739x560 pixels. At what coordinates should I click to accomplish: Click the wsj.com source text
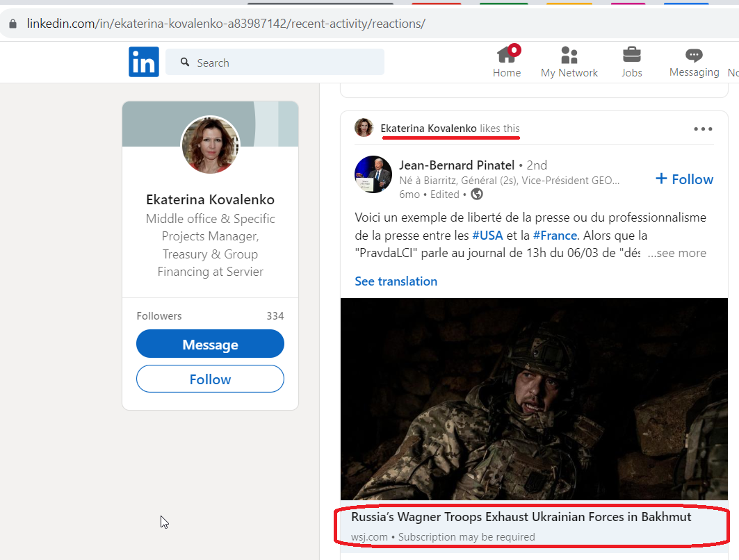[370, 537]
